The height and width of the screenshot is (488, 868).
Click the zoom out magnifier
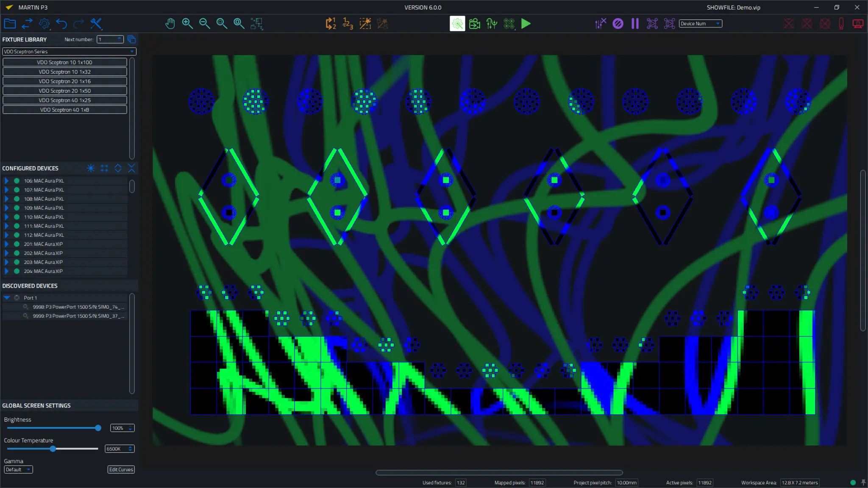(205, 24)
